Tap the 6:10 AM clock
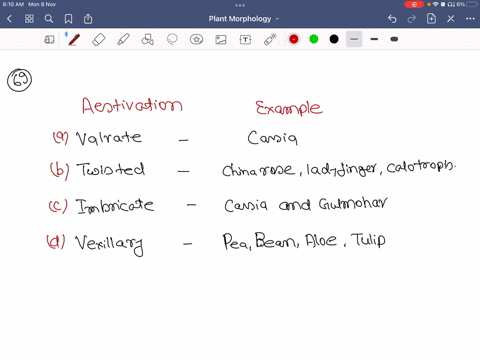Image resolution: width=480 pixels, height=360 pixels. (x=13, y=4)
